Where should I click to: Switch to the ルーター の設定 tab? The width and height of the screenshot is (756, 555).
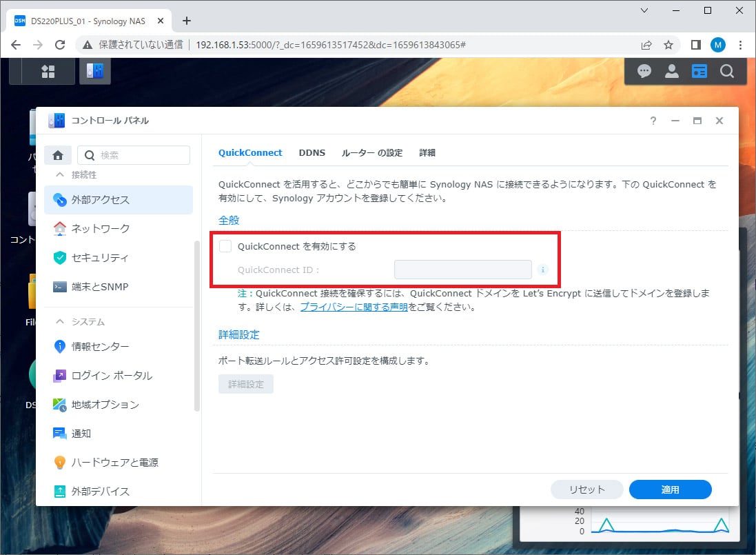tap(371, 152)
